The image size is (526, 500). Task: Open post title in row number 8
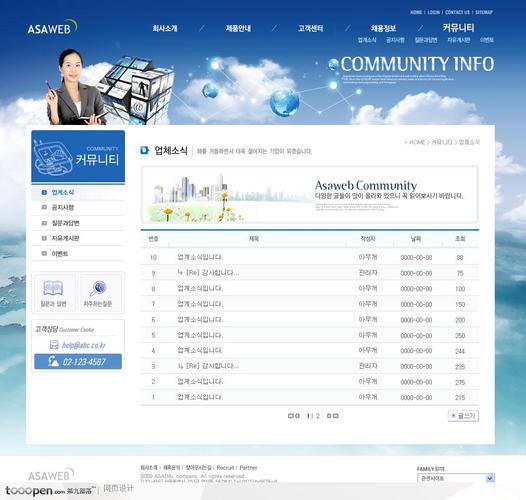point(200,289)
